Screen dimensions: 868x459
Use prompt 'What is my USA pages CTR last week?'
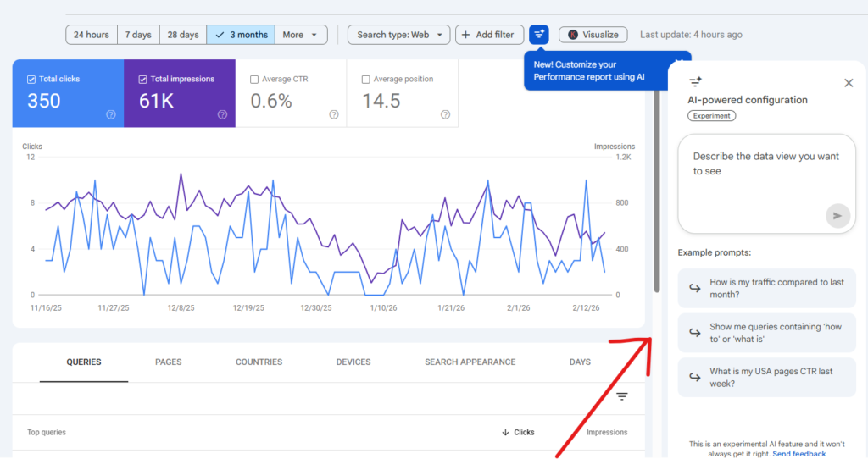point(766,377)
